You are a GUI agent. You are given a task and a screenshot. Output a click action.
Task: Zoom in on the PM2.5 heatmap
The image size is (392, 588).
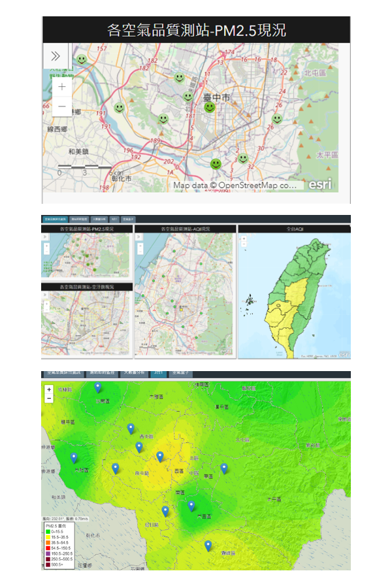[x=49, y=389]
